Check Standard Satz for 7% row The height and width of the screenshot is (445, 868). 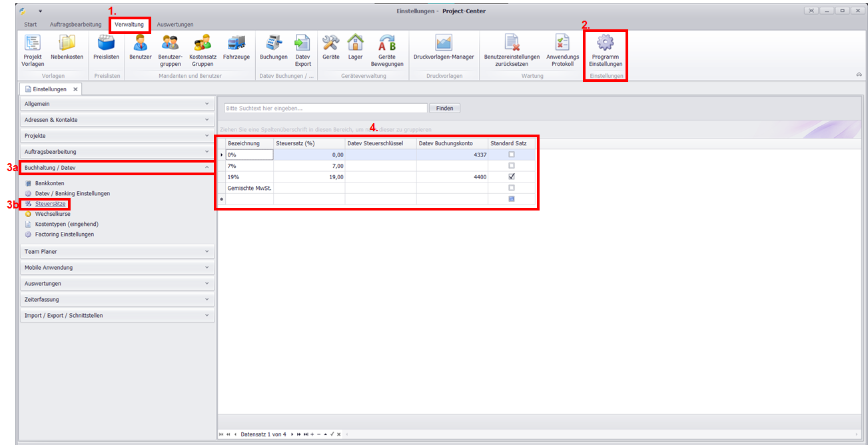[x=511, y=166]
